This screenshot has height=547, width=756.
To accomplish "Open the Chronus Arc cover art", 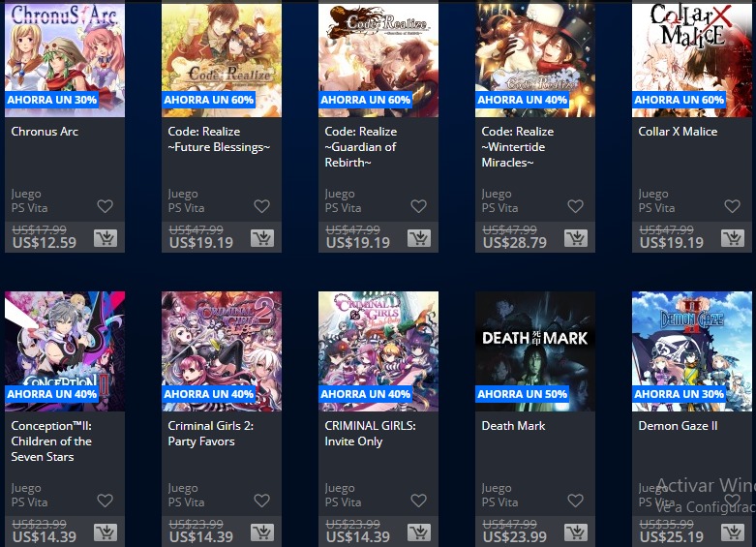I will tap(65, 58).
